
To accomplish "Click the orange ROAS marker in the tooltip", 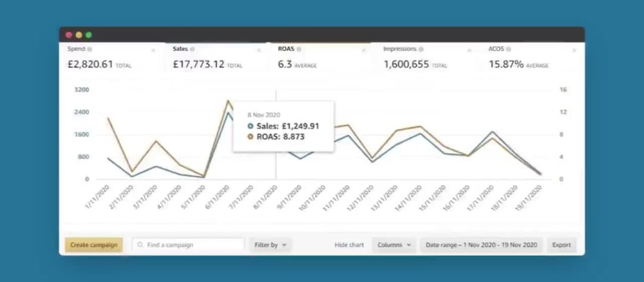I will (251, 137).
